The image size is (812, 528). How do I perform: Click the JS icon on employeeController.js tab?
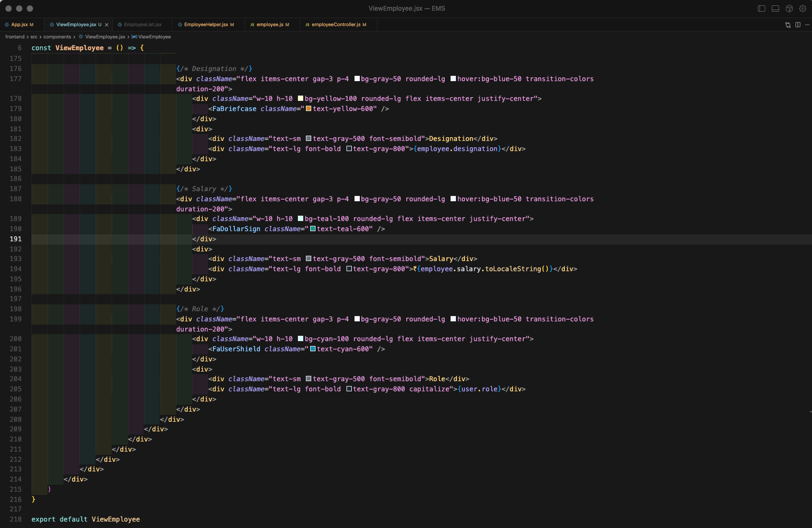click(x=308, y=25)
